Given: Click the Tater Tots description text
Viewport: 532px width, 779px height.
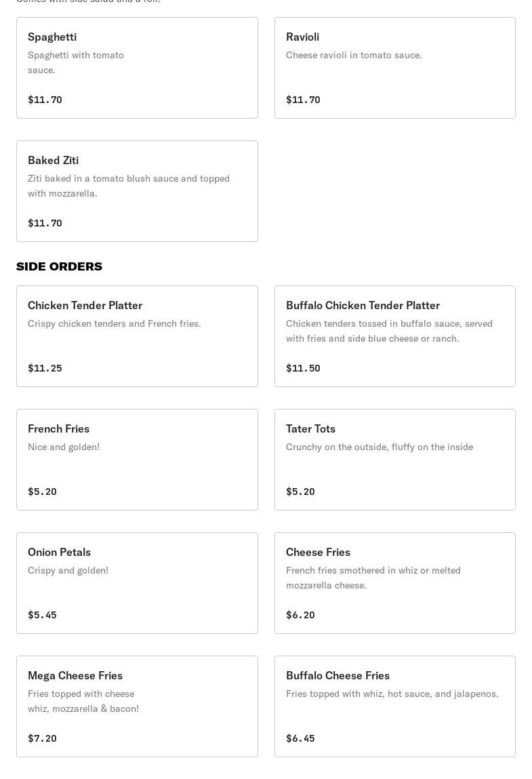Looking at the screenshot, I should coord(380,447).
